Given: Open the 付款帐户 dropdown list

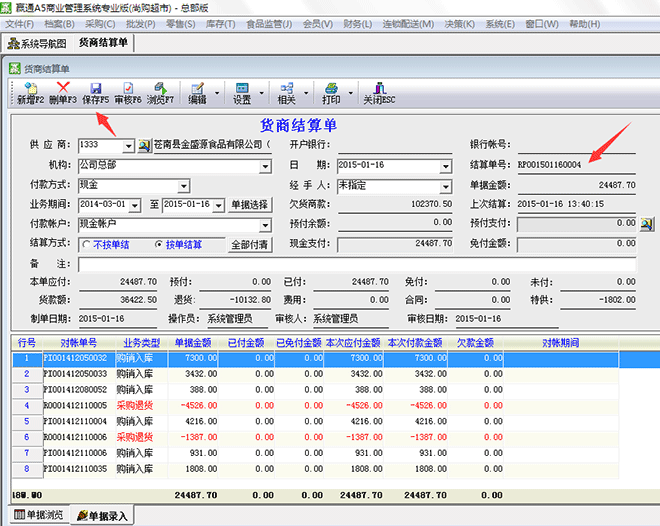Looking at the screenshot, I should (265, 226).
